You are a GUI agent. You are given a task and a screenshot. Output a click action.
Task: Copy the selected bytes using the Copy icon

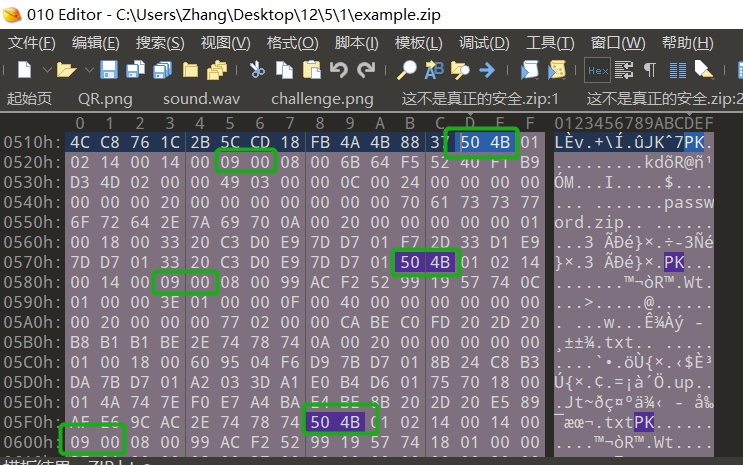(x=284, y=70)
